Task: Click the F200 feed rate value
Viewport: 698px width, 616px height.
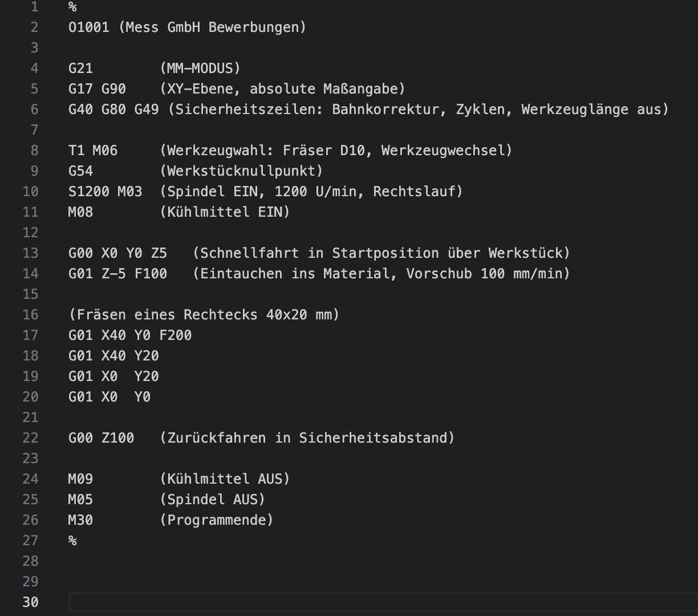Action: [x=176, y=335]
